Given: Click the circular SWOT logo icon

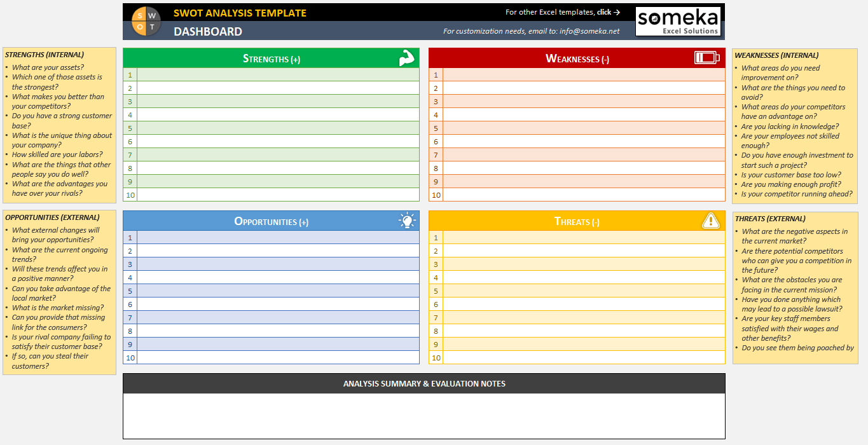Looking at the screenshot, I should tap(145, 20).
